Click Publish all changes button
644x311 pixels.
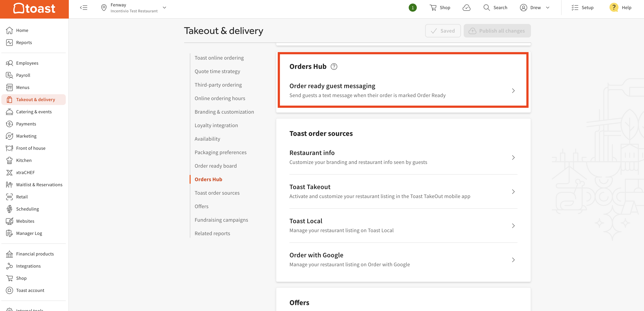[497, 31]
